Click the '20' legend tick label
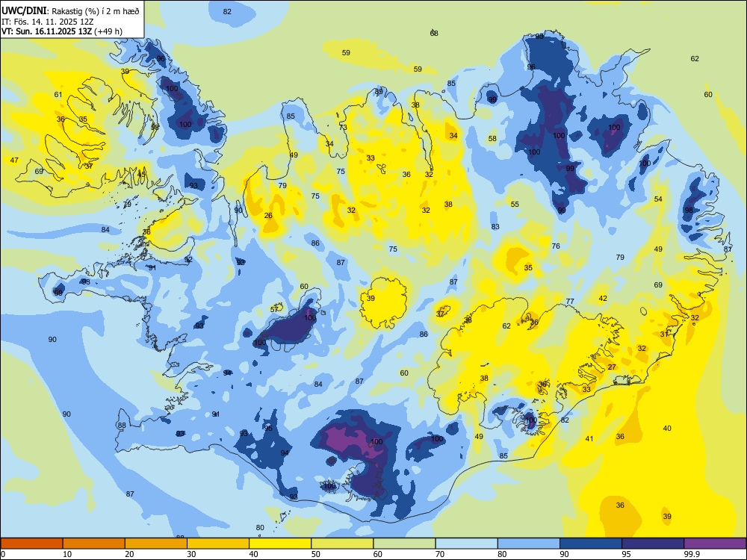Screen dimensions: 747x560 pyautogui.click(x=129, y=554)
